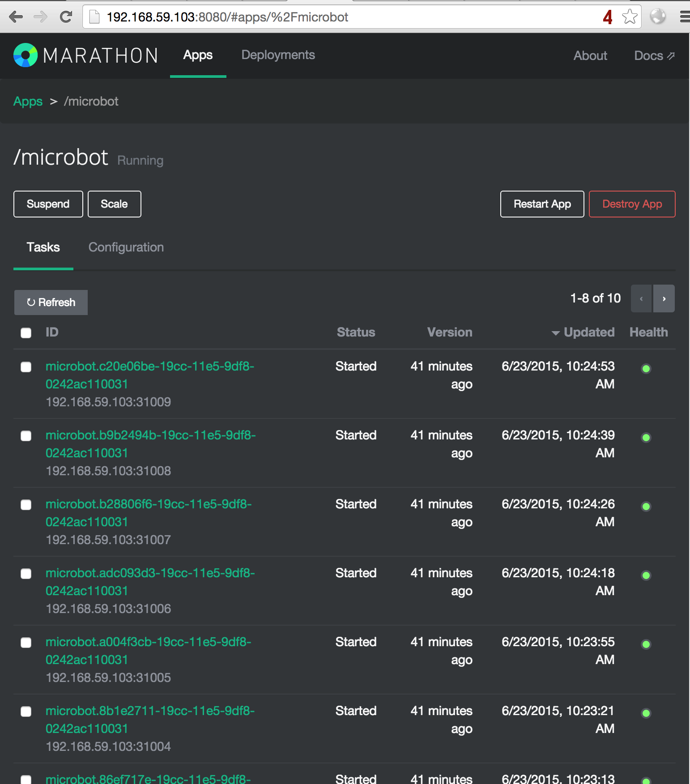
Task: Check the microbot.8b1e2711 task checkbox
Action: tap(26, 712)
